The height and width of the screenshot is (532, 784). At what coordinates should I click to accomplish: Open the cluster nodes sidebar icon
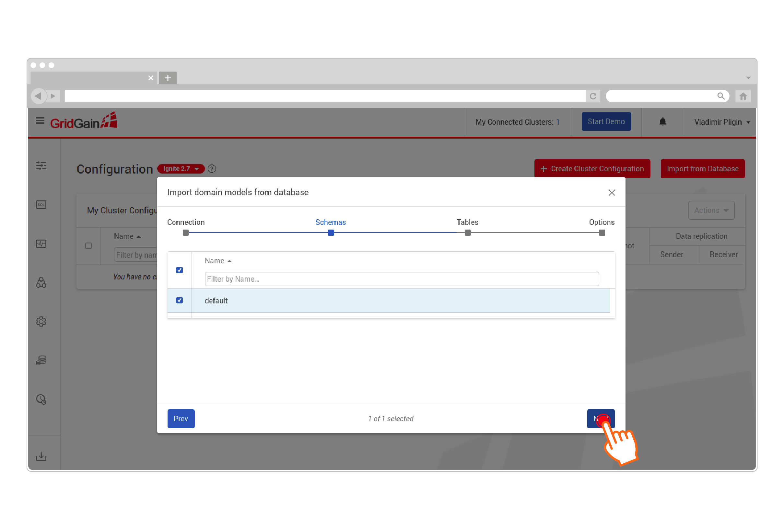[x=41, y=283]
